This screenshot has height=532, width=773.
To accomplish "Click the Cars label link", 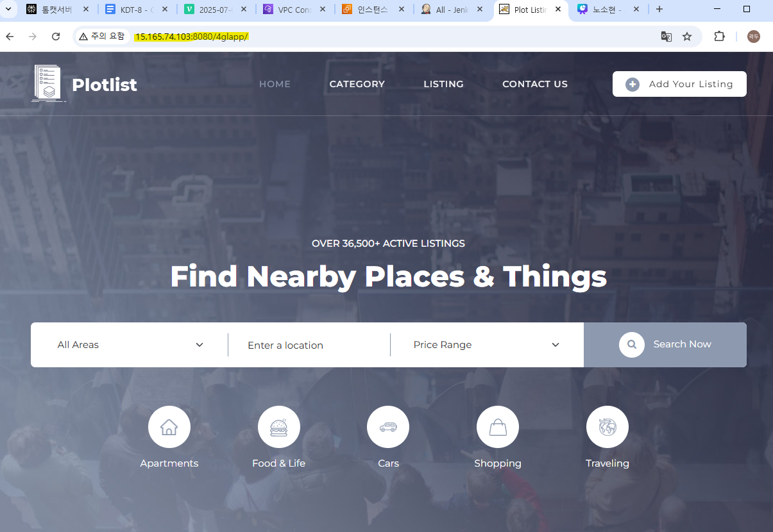I will (x=388, y=463).
